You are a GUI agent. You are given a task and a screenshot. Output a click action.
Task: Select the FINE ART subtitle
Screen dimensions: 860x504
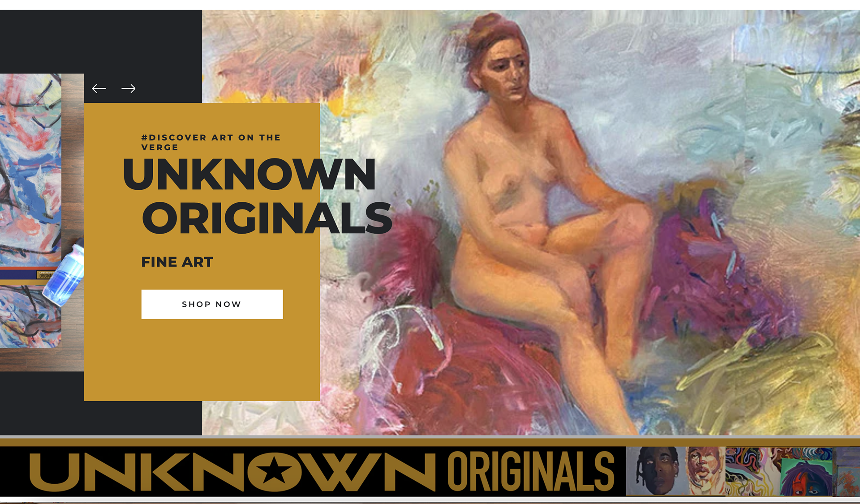pos(177,262)
